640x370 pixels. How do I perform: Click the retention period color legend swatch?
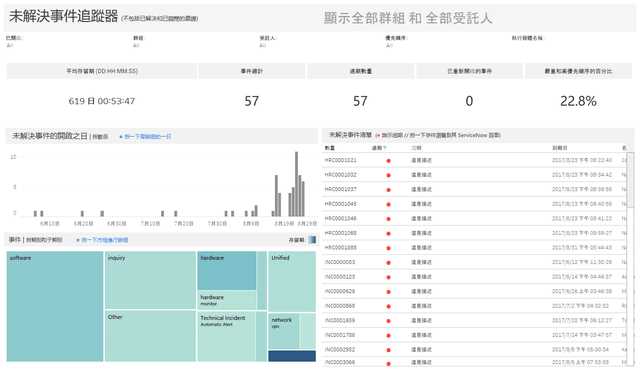point(312,240)
